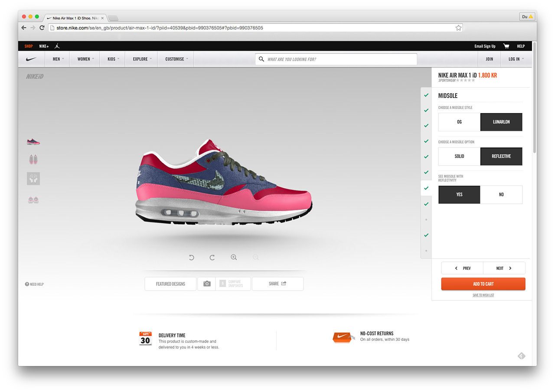
Task: Click the NIKEiD logo
Action: point(35,76)
